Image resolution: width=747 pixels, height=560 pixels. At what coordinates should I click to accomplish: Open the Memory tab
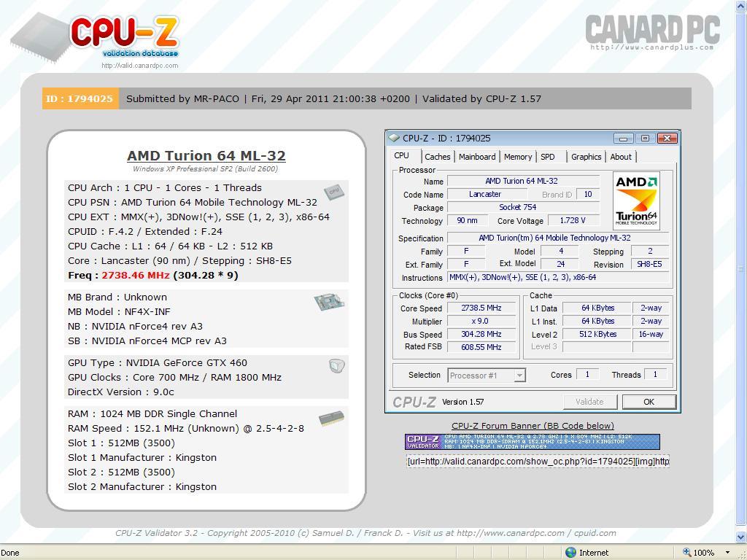click(x=517, y=157)
